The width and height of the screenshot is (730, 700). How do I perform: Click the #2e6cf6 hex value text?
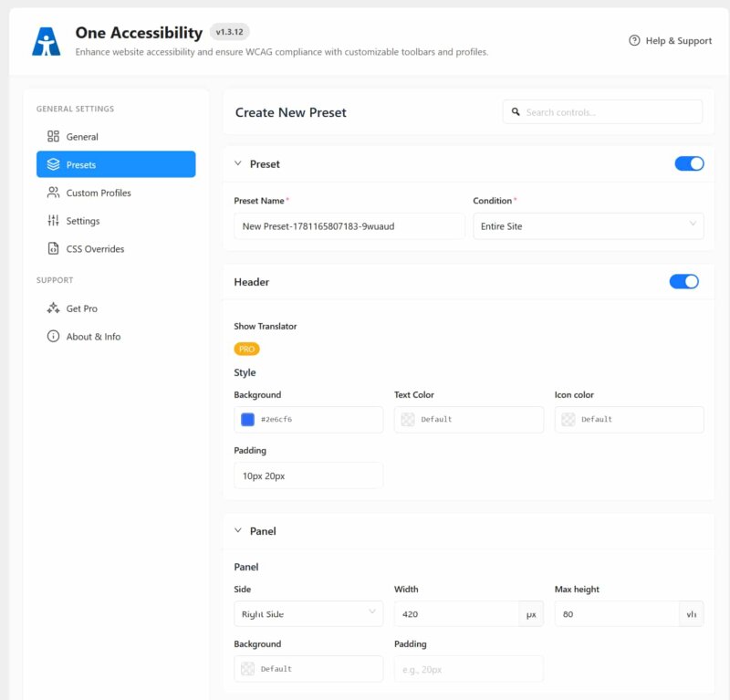(276, 419)
